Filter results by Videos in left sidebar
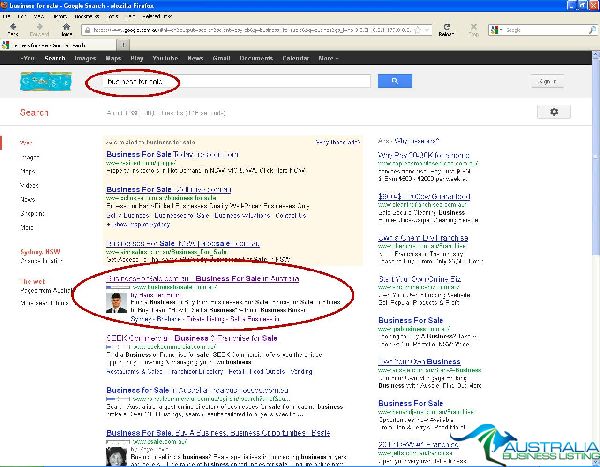600x467 pixels. [x=29, y=185]
